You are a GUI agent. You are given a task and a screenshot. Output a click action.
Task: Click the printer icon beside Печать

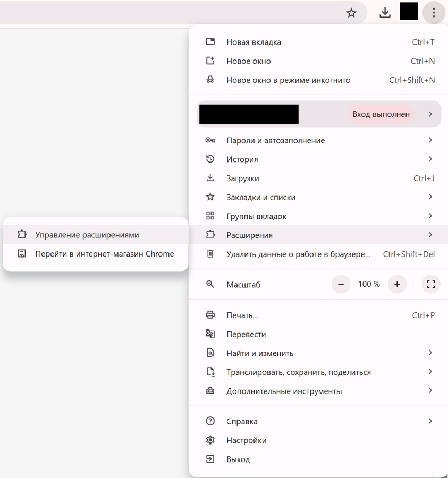click(x=210, y=315)
